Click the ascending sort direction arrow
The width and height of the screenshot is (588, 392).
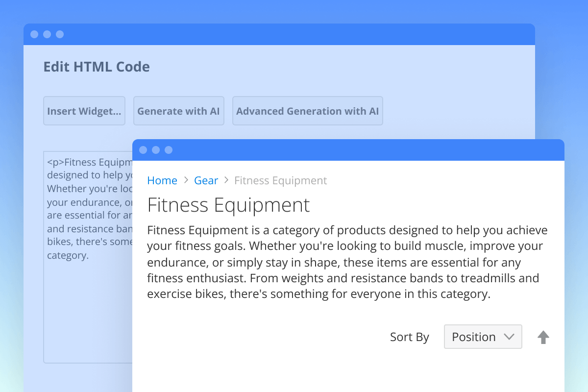click(543, 337)
